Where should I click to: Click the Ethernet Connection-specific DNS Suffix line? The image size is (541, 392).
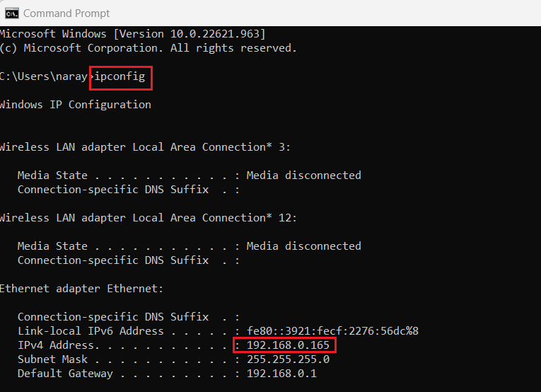click(128, 317)
